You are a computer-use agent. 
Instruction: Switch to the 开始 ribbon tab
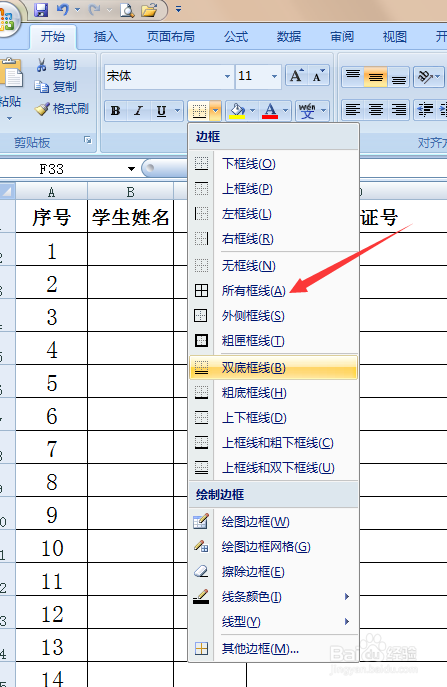[x=53, y=36]
